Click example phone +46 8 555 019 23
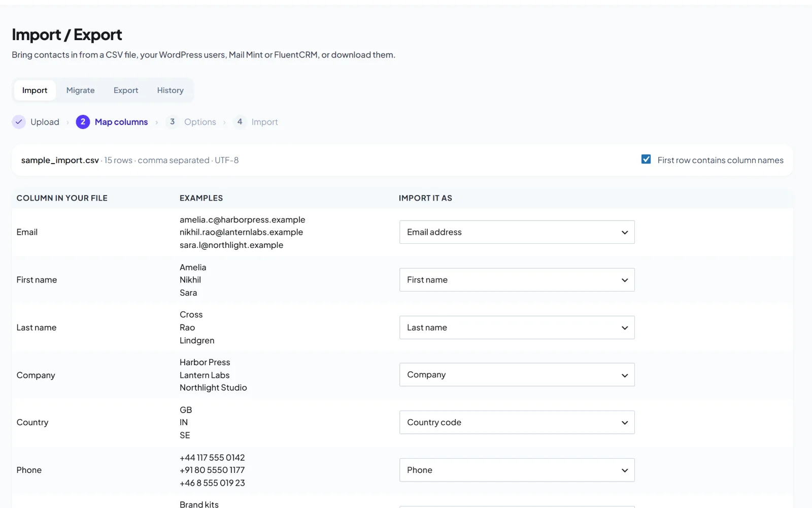This screenshot has width=812, height=508. (x=212, y=483)
